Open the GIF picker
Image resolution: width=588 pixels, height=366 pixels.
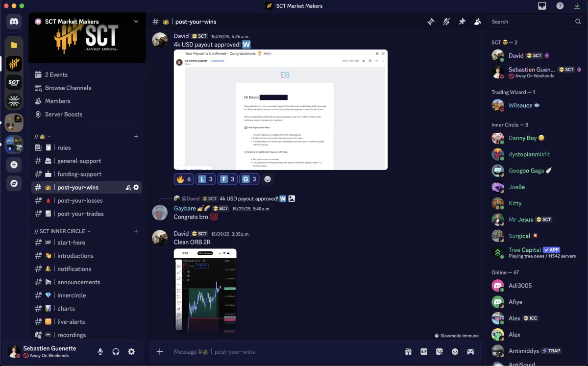424,351
